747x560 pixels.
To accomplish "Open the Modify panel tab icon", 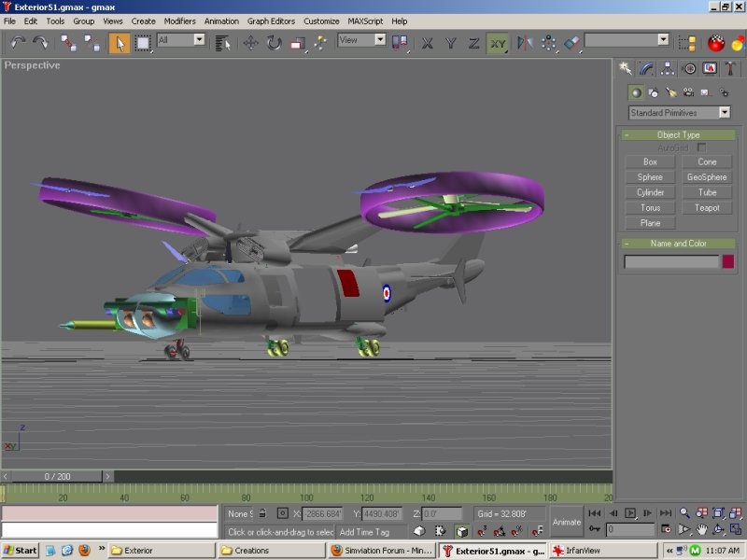I will pos(646,68).
